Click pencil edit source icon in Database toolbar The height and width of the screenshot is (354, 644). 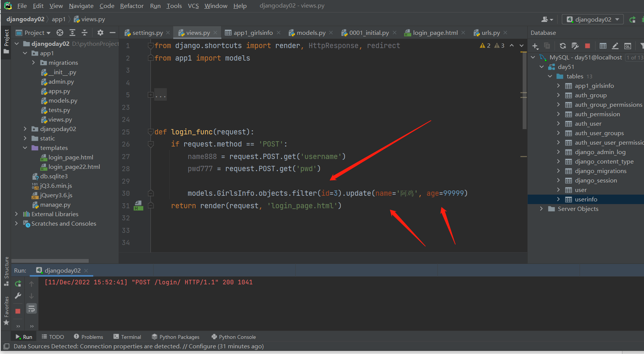[615, 46]
